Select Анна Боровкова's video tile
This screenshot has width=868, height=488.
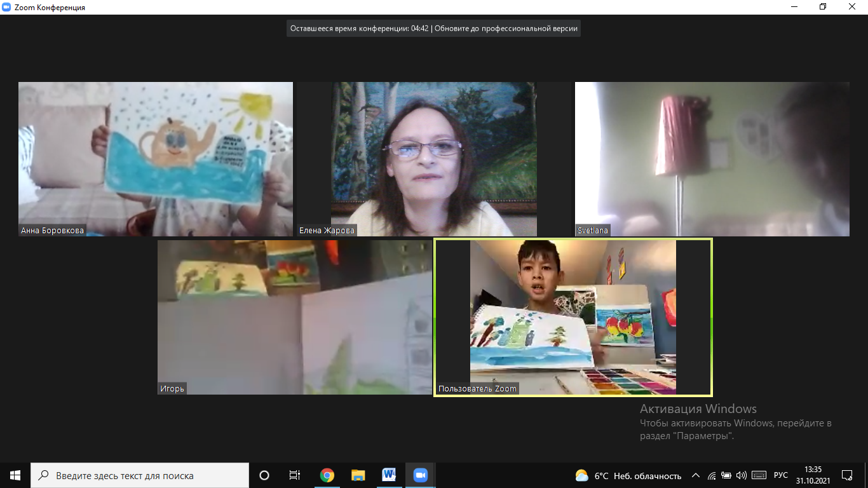point(156,159)
